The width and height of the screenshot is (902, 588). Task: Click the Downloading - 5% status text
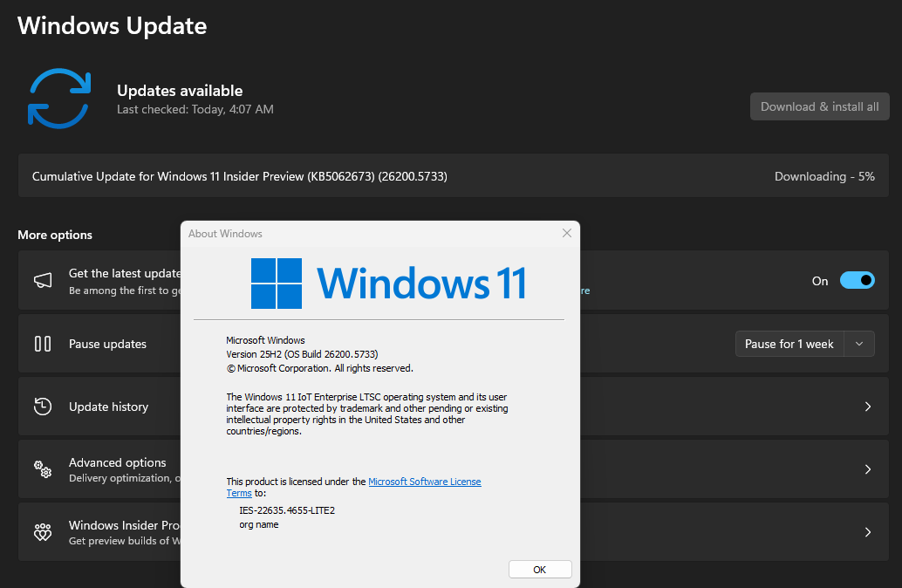(824, 176)
